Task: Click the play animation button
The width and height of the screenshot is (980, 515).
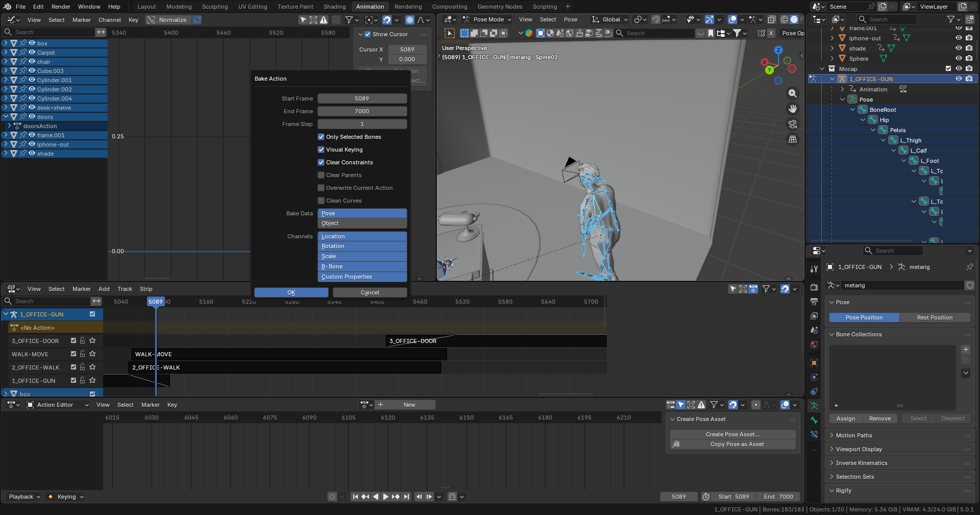Action: 385,497
